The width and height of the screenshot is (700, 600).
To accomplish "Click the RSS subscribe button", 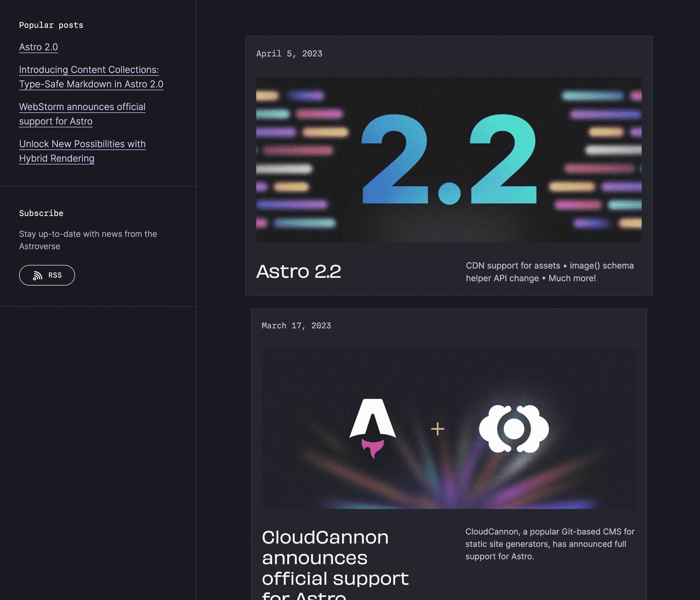I will pyautogui.click(x=47, y=275).
